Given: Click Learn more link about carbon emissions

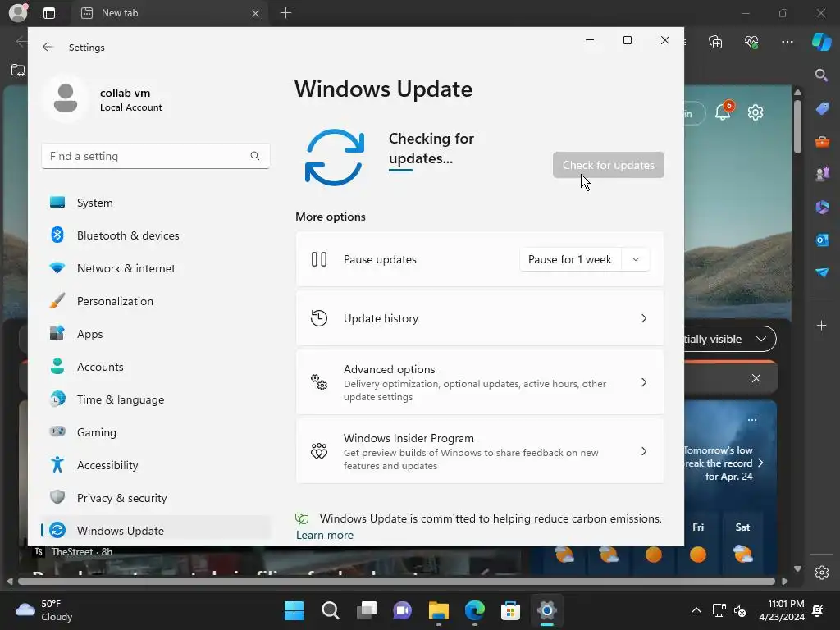Looking at the screenshot, I should pos(325,535).
